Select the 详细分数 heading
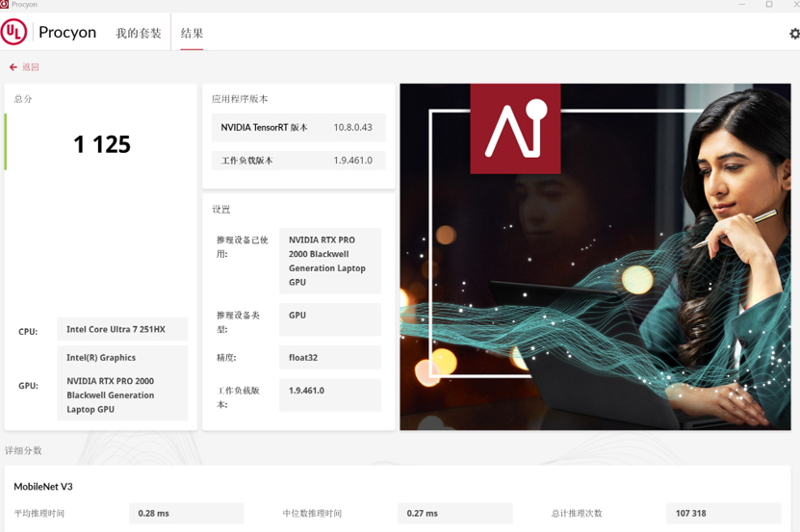This screenshot has width=800, height=532. (x=23, y=450)
